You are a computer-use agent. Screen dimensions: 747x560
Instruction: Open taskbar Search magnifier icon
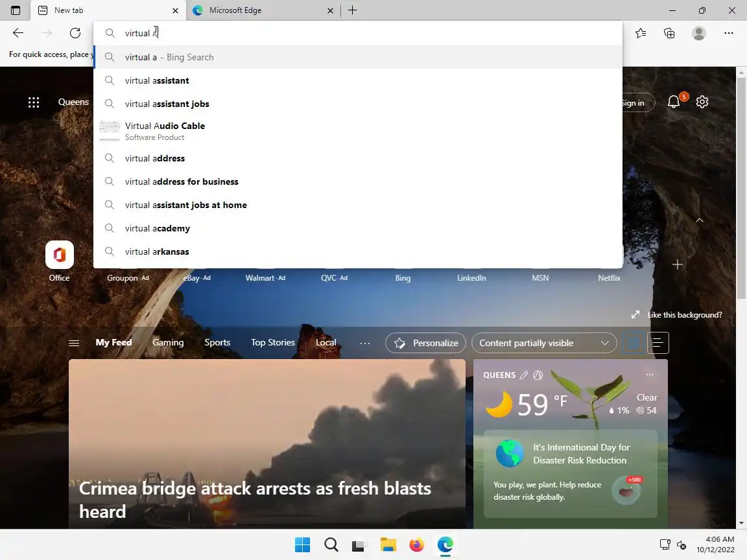click(x=331, y=544)
